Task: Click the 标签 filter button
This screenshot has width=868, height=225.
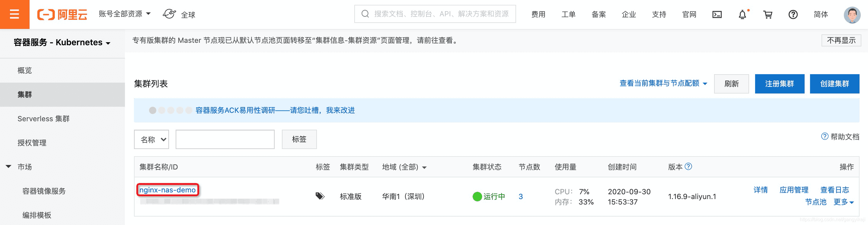Action: coord(299,139)
